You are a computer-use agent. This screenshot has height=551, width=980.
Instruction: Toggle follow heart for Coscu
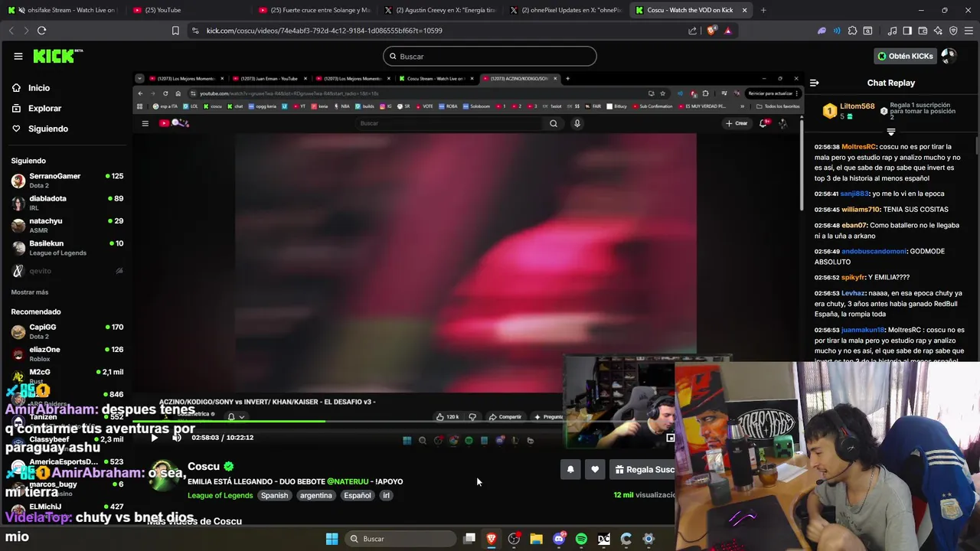pos(595,470)
